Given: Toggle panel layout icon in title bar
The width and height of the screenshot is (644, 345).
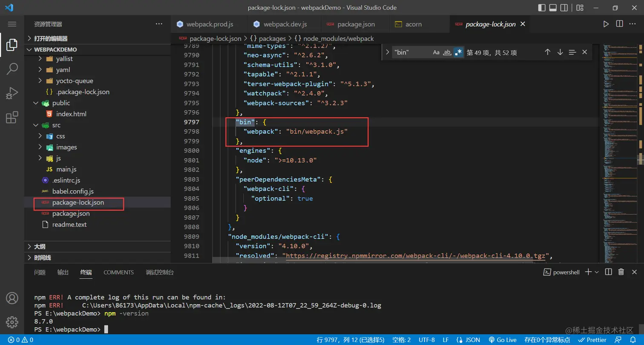Looking at the screenshot, I should (x=553, y=8).
